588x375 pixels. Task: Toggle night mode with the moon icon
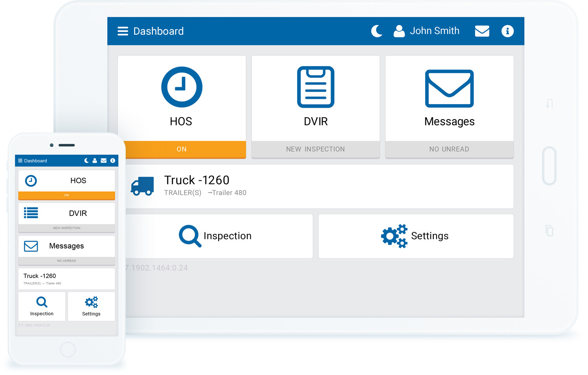(377, 31)
